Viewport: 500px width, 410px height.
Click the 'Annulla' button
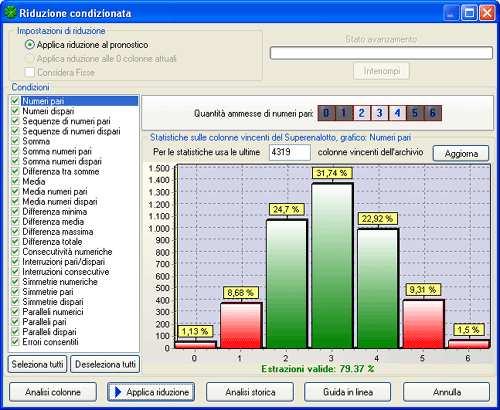pos(447,392)
